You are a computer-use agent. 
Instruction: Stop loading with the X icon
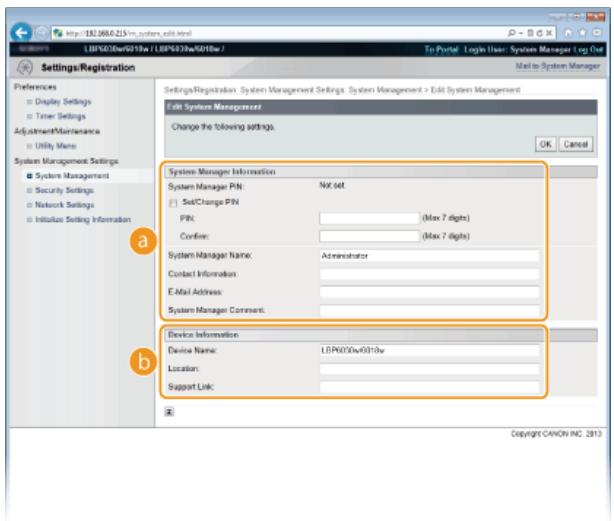[x=549, y=33]
